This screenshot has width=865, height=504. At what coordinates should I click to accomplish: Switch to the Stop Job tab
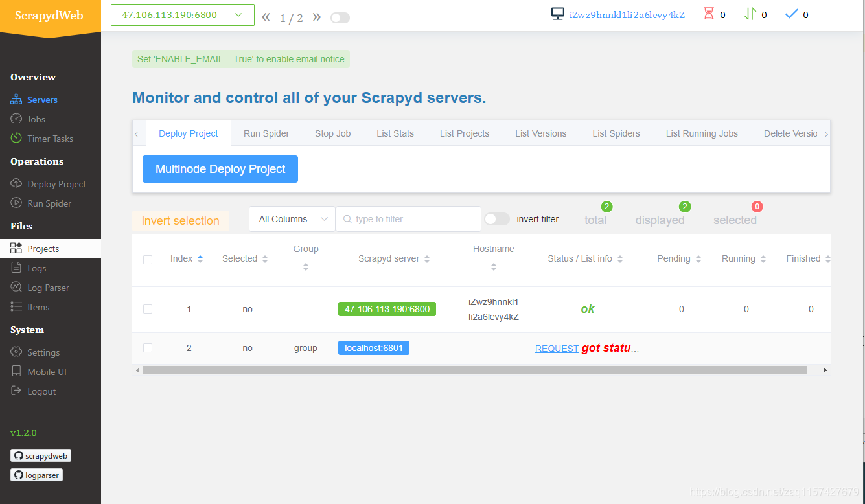(x=333, y=133)
